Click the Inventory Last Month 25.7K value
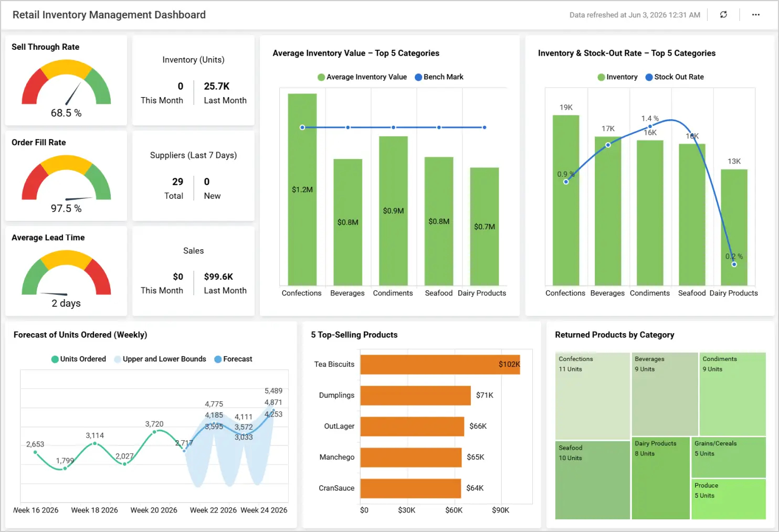The height and width of the screenshot is (532, 779). click(217, 87)
